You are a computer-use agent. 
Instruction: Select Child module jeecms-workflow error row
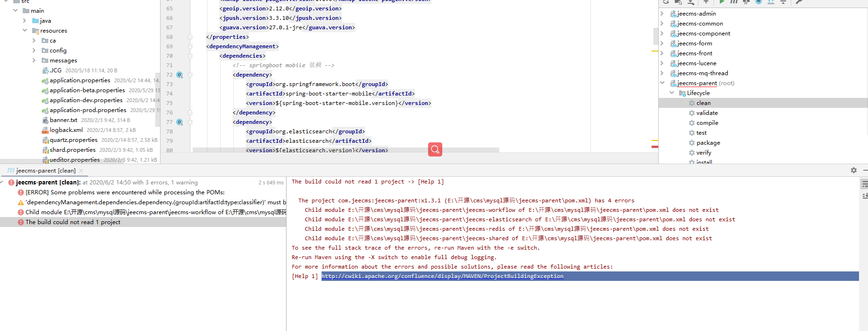(x=143, y=212)
